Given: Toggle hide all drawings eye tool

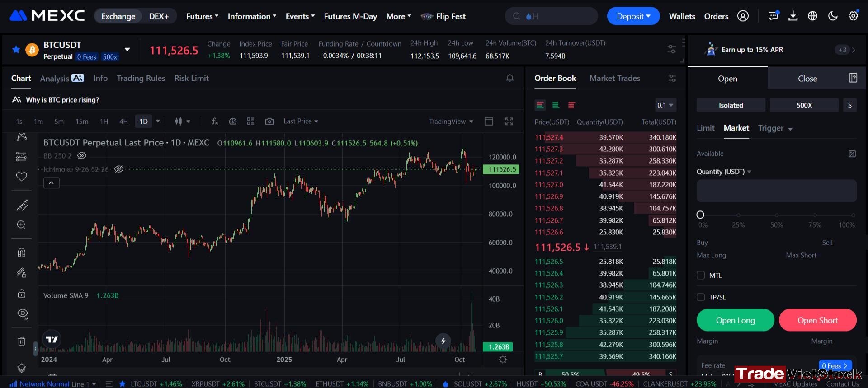Looking at the screenshot, I should pyautogui.click(x=22, y=313).
